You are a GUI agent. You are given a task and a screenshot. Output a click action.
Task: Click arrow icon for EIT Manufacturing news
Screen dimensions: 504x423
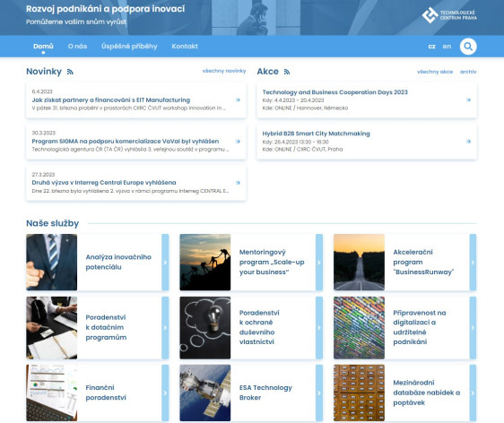click(238, 99)
